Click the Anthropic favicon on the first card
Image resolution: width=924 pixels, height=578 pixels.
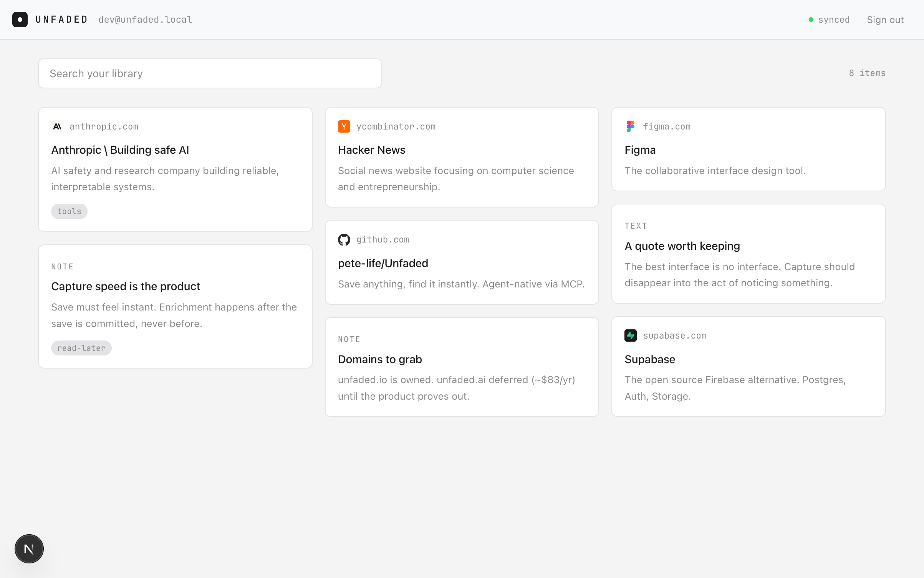pyautogui.click(x=57, y=126)
